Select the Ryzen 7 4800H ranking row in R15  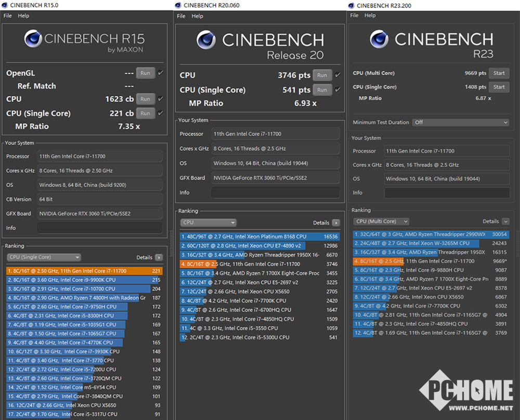84,298
